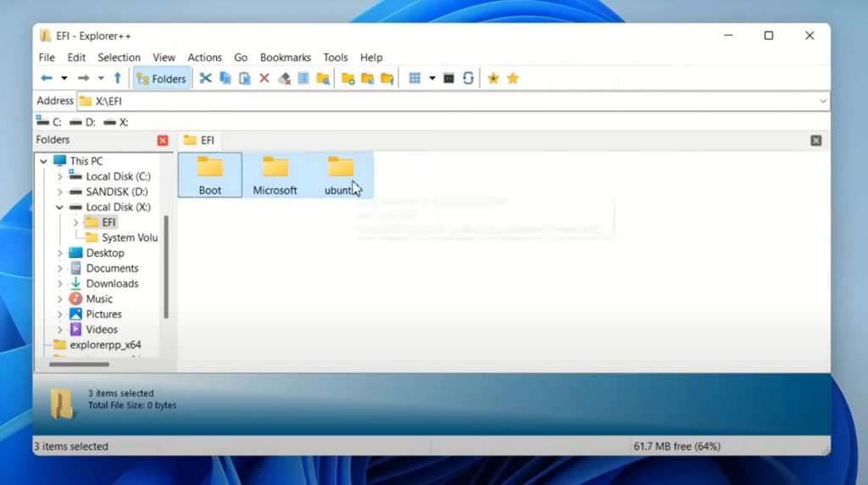Image resolution: width=868 pixels, height=485 pixels.
Task: Add bookmark star with plus icon
Action: (x=493, y=79)
